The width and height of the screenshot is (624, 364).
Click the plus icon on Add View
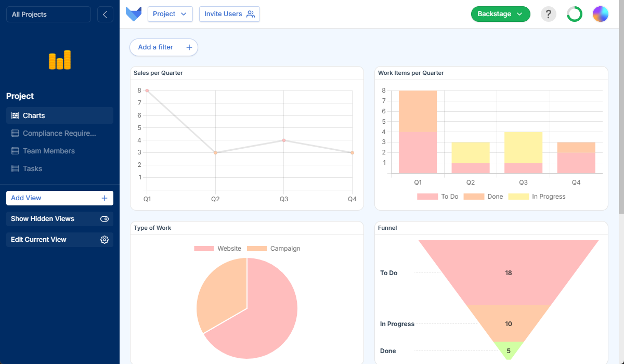coord(105,198)
